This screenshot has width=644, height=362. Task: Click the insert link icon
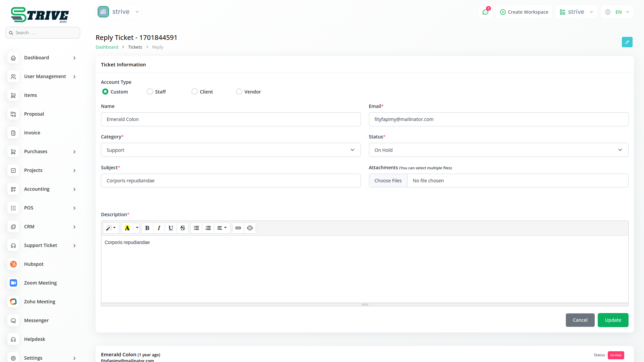click(238, 228)
